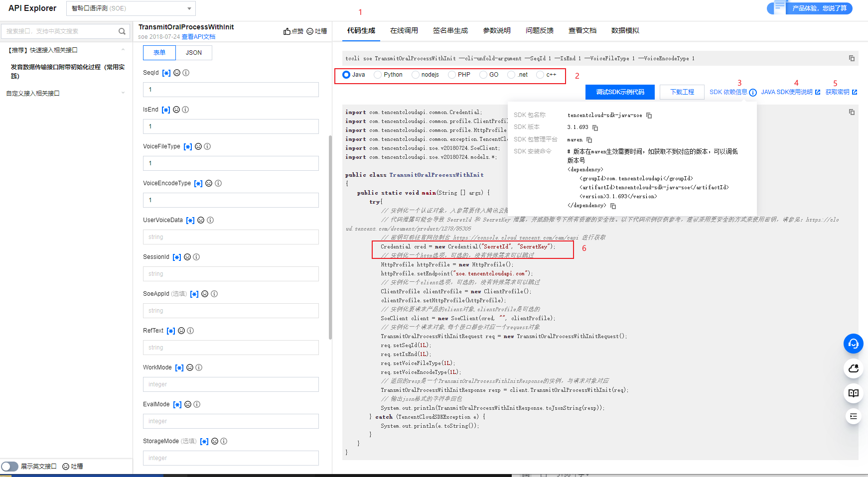Image resolution: width=868 pixels, height=477 pixels.
Task: Click the info icon next to UserVoiceData
Action: [210, 220]
